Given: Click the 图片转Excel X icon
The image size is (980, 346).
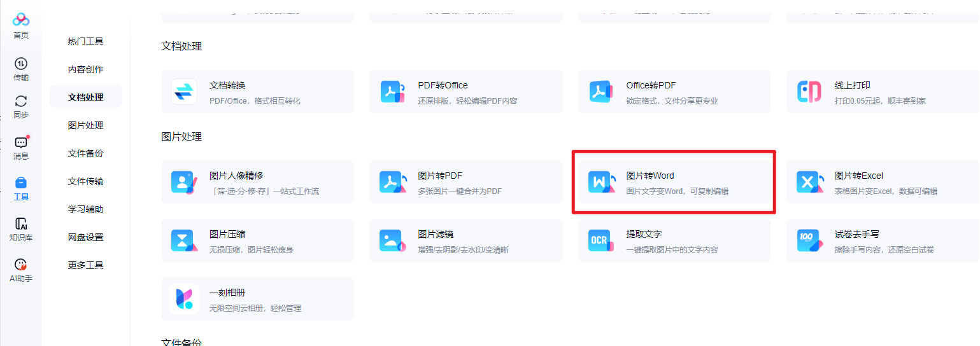Looking at the screenshot, I should [x=809, y=182].
